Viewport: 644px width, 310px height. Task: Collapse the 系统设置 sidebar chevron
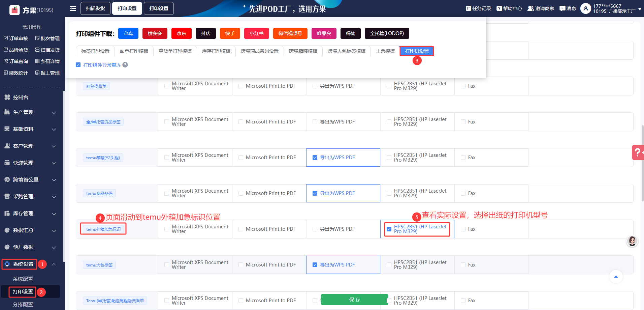54,264
